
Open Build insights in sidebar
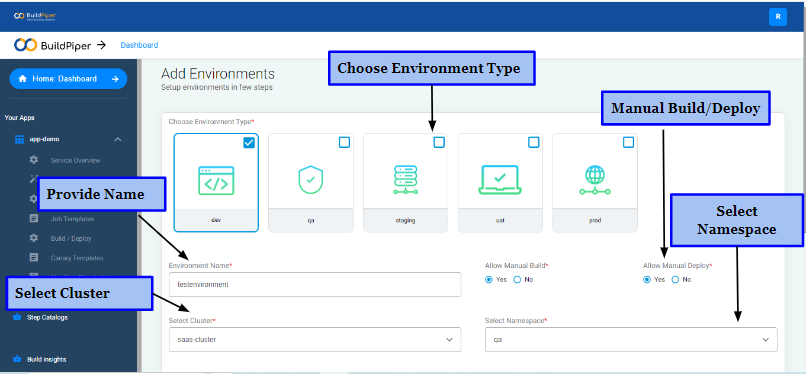(x=46, y=360)
